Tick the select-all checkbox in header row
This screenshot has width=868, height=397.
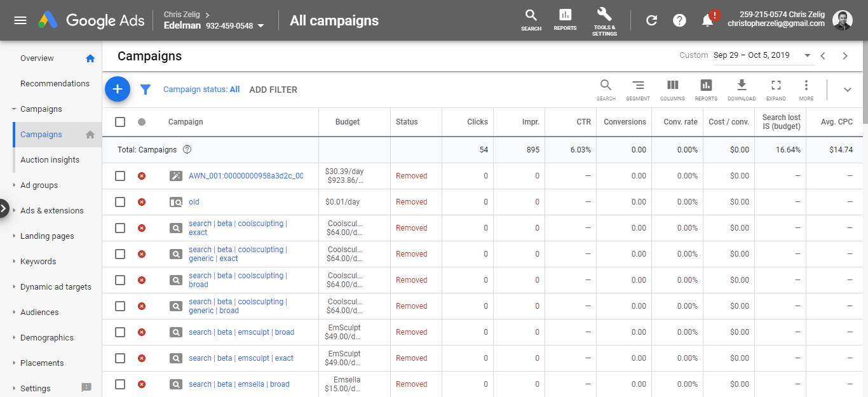pos(120,122)
